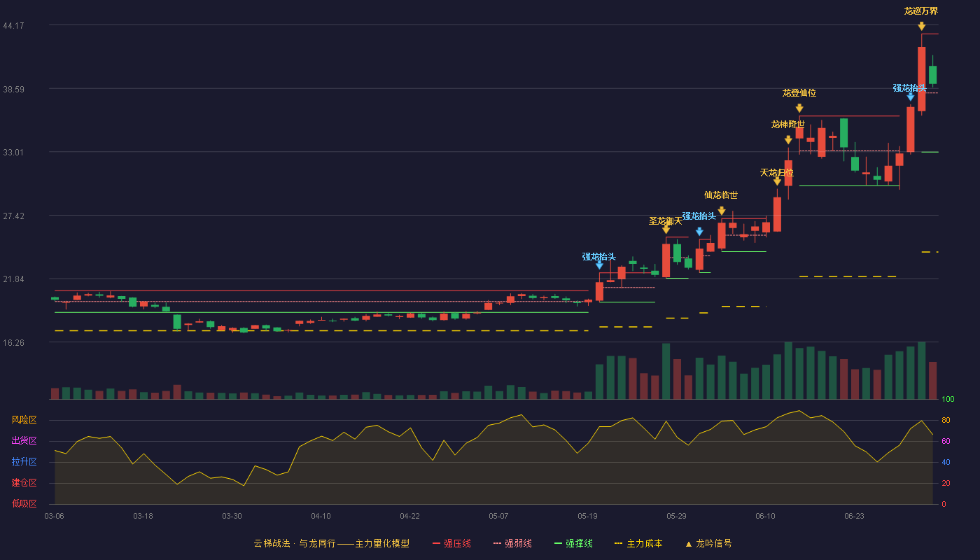Select the tall red candle under 龙巡万界
The image size is (980, 560).
pos(921,78)
